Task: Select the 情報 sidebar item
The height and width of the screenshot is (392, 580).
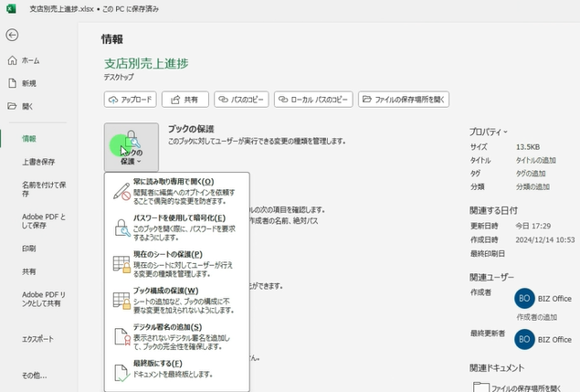Action: (29, 139)
